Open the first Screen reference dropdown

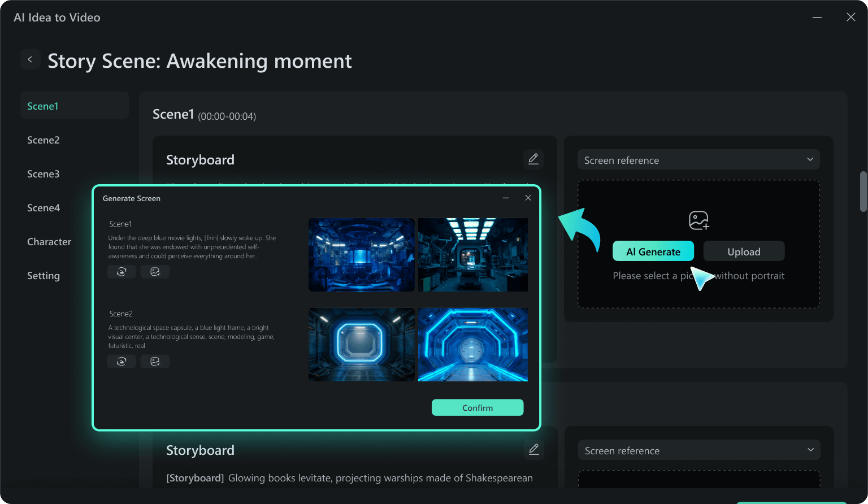698,160
